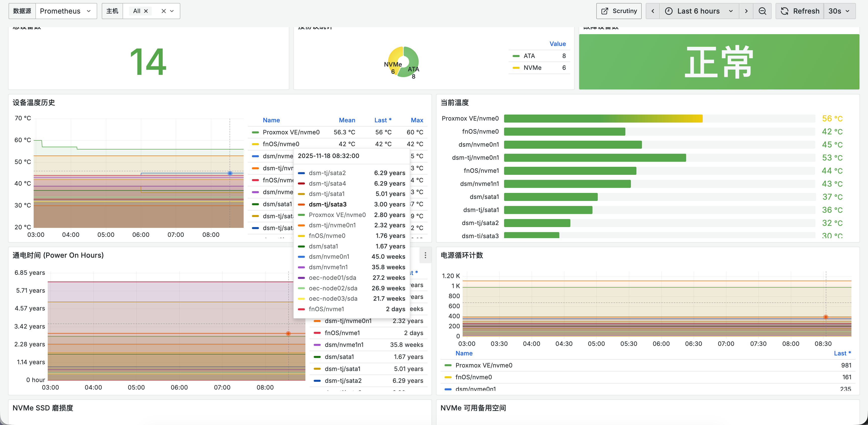Click the Refresh dashboard button

coord(800,11)
